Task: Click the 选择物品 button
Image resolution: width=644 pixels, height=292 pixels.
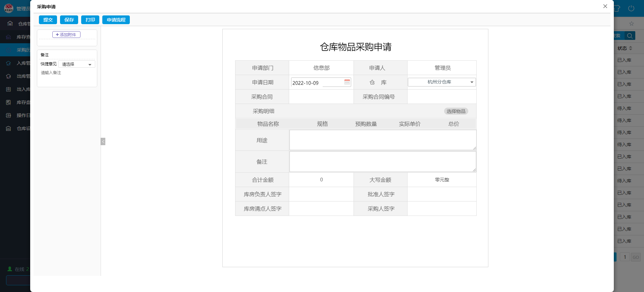Action: coord(456,111)
